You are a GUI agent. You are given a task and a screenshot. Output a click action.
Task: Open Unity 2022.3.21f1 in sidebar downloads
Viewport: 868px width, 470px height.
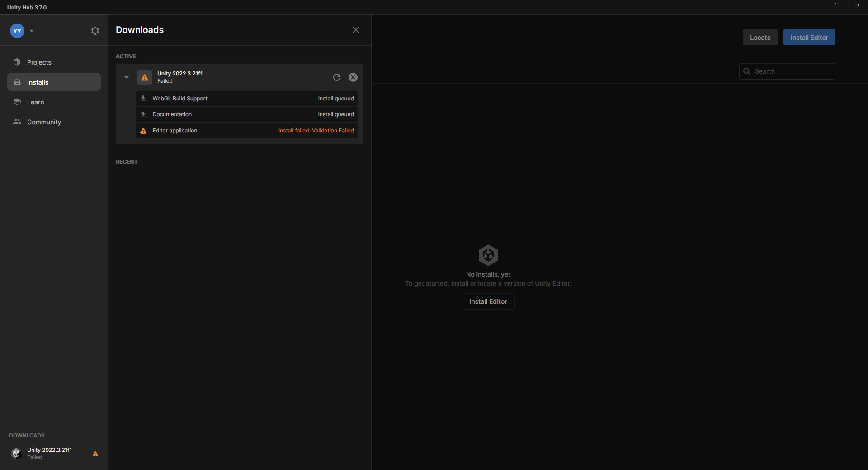tap(54, 453)
